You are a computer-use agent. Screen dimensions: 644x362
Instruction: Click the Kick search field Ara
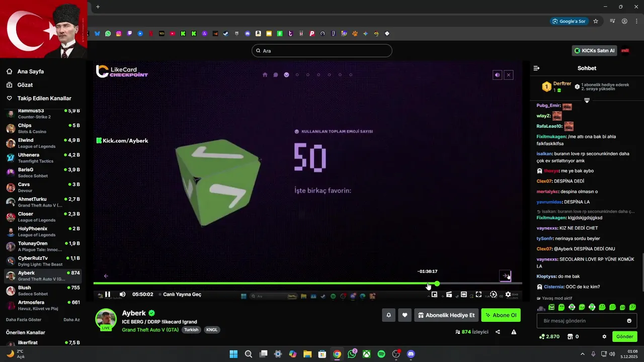tap(322, 51)
